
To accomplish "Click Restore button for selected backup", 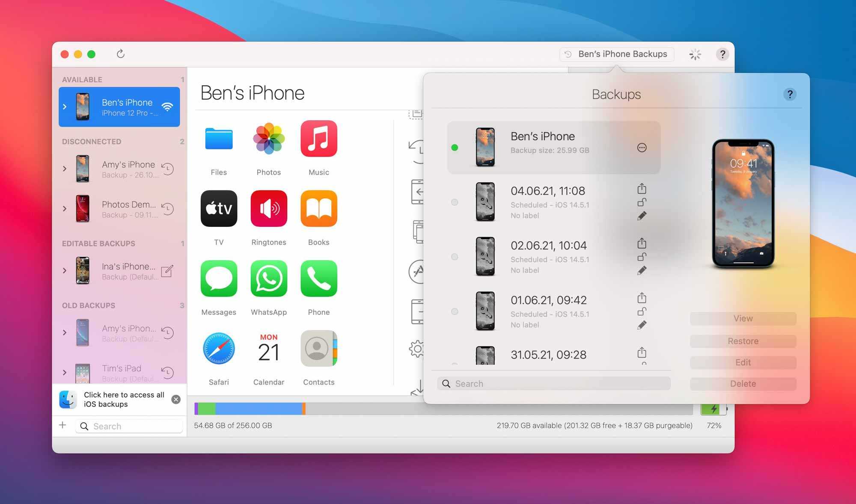I will pyautogui.click(x=743, y=340).
